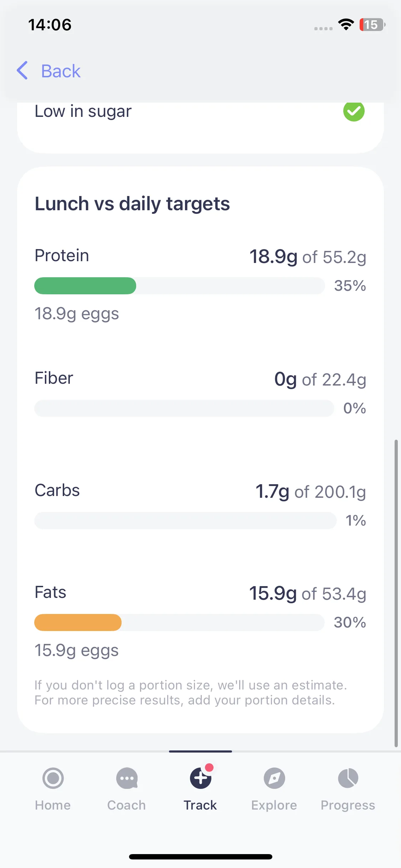Tap the Lunch vs daily targets heading
This screenshot has height=868, width=401.
click(132, 204)
